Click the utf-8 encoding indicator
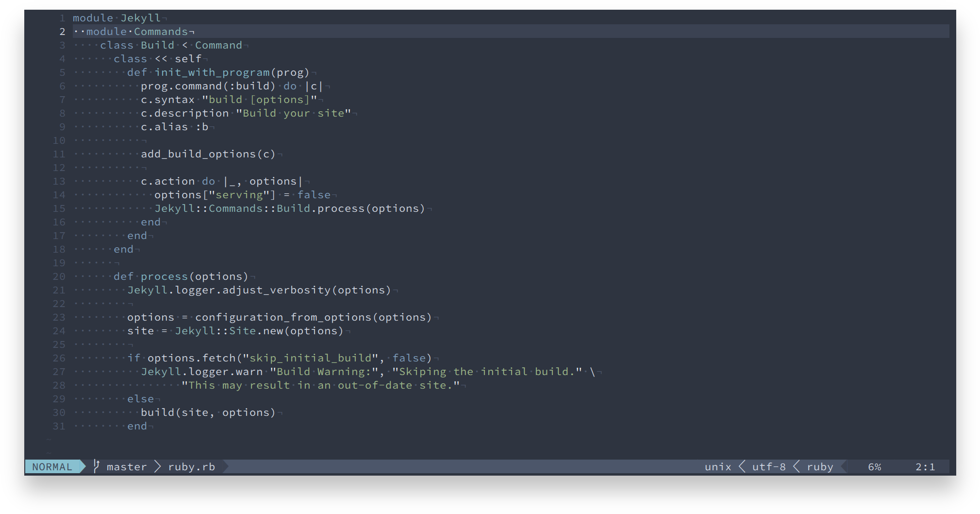Viewport: 980px width, 514px height. (x=769, y=466)
